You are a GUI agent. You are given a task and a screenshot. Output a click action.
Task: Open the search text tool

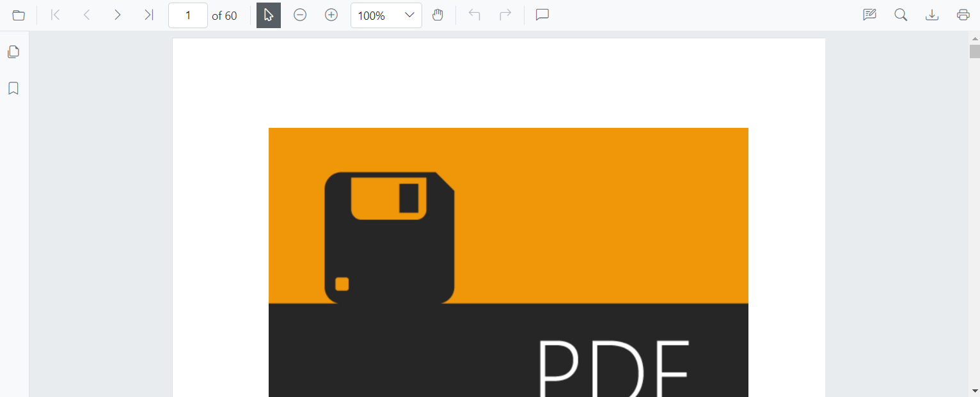pos(901,15)
